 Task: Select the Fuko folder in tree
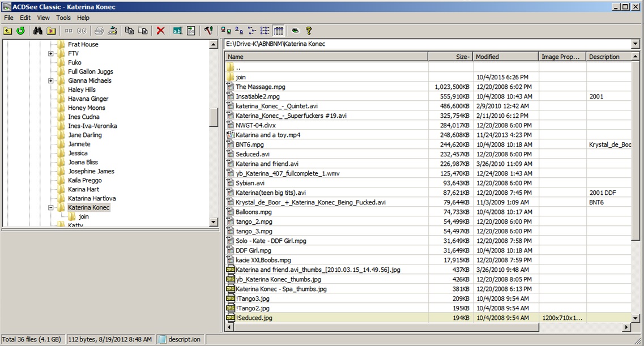[74, 62]
